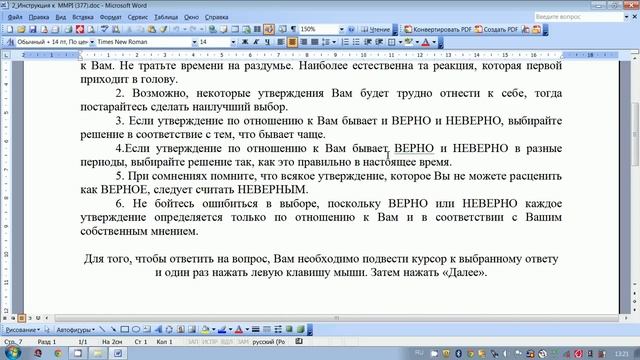The width and height of the screenshot is (640, 360).
Task: Switch to Чтение reading mode
Action: (x=376, y=29)
